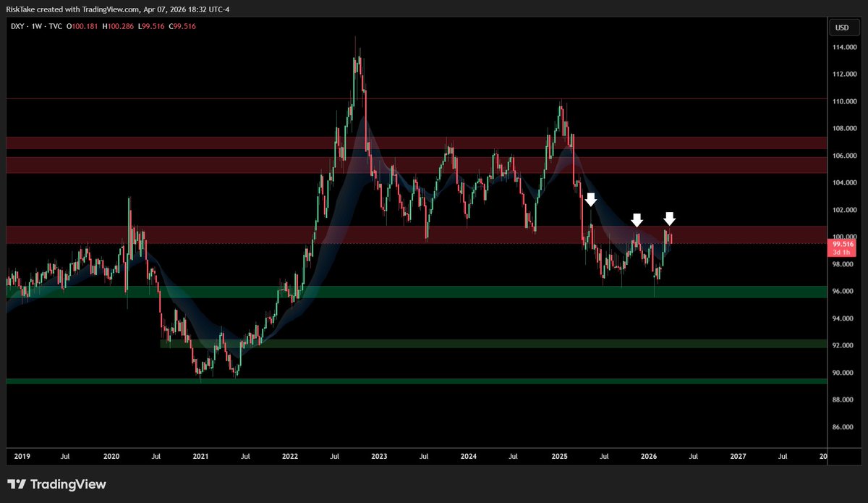Click the 108.000 price axis label

click(844, 128)
